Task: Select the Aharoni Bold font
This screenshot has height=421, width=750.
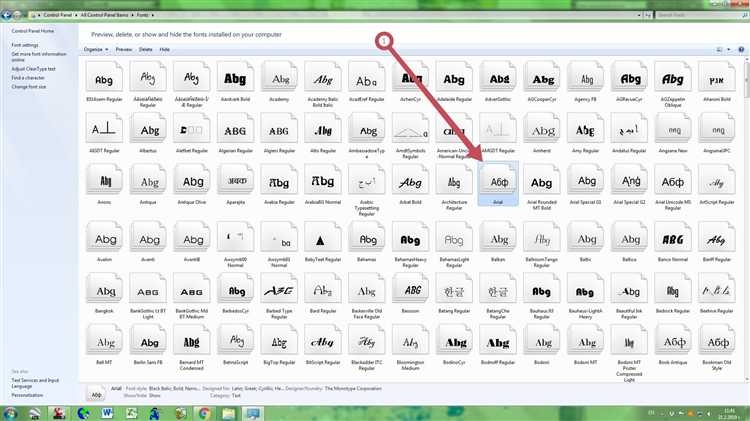Action: pos(717,79)
